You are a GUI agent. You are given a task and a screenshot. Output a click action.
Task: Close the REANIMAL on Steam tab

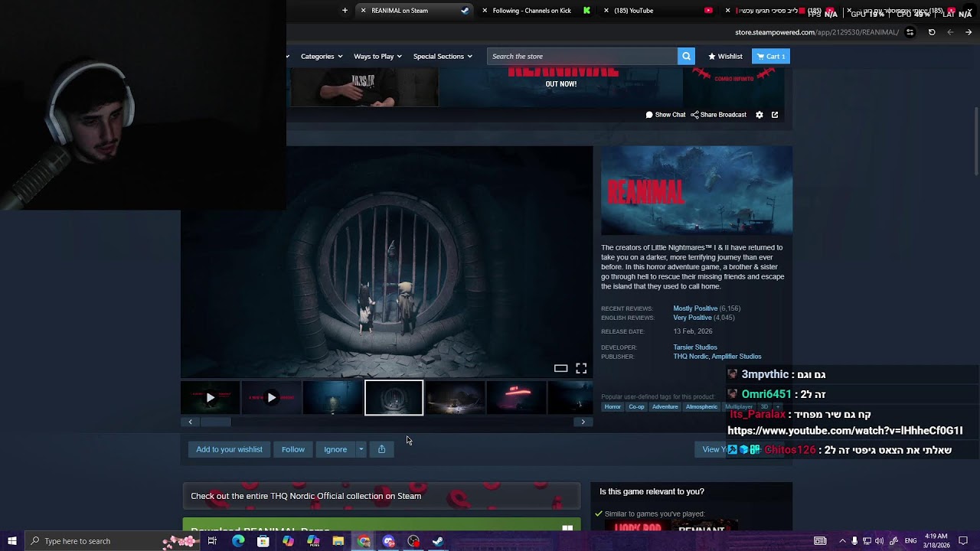point(363,11)
